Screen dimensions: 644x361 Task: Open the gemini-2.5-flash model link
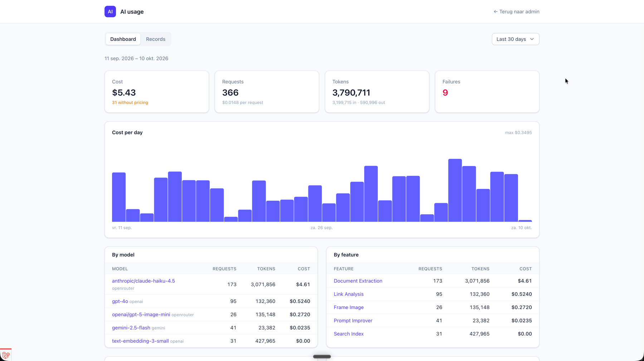tap(131, 328)
